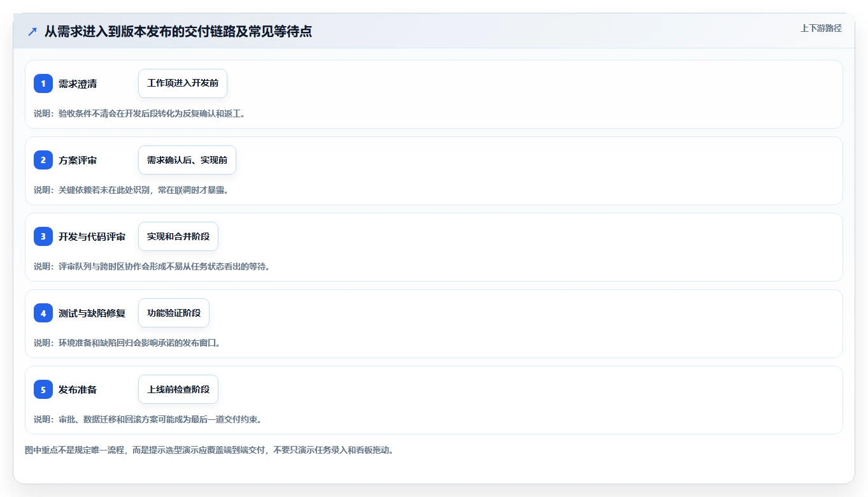This screenshot has height=497, width=868.
Task: Click the footer text starting 图中重点不是规定唯一流程
Action: pyautogui.click(x=209, y=450)
